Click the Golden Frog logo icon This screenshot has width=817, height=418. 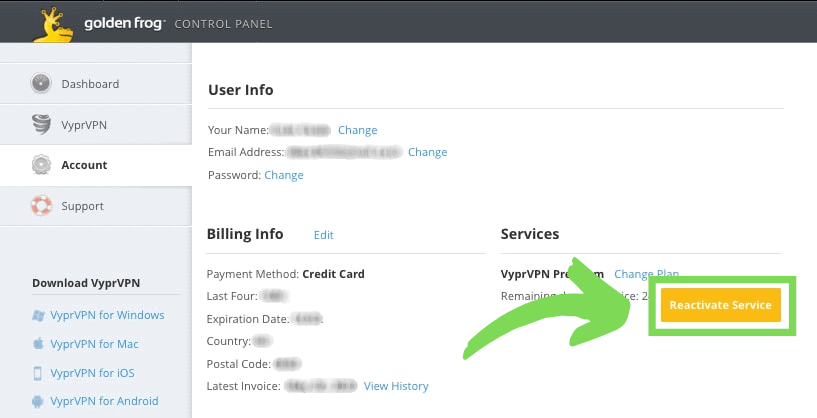pos(53,24)
